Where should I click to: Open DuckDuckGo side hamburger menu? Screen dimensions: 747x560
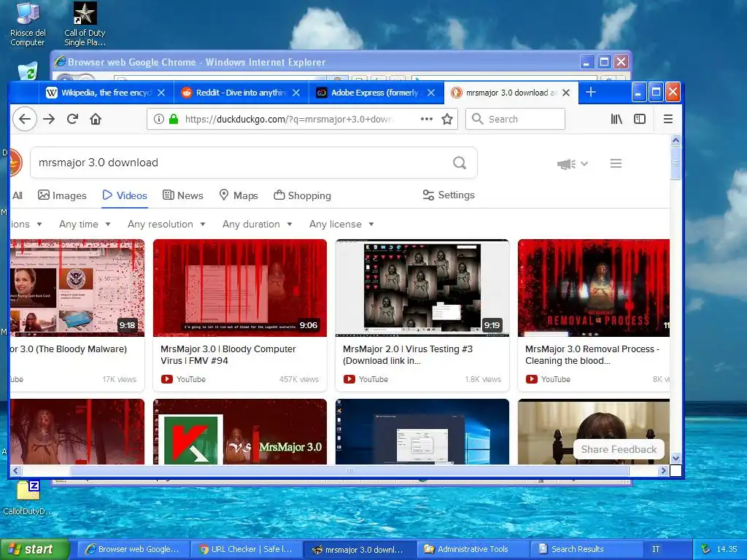pyautogui.click(x=616, y=164)
